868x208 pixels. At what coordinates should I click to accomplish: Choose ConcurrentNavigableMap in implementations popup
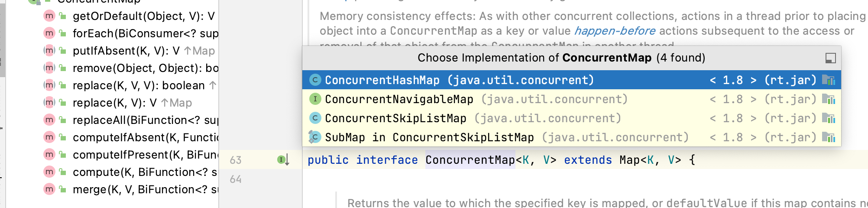[x=398, y=99]
